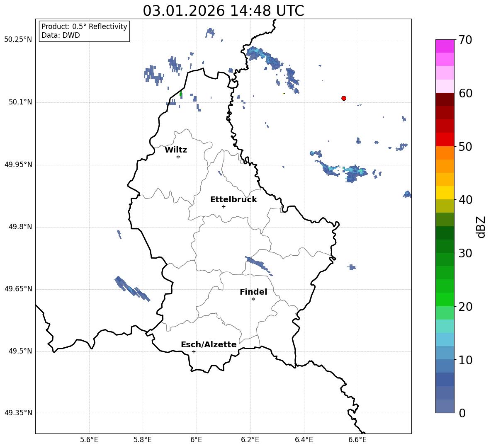The width and height of the screenshot is (491, 448).
Task: Click the small green echo northwest of Wiltz
Action: point(181,94)
